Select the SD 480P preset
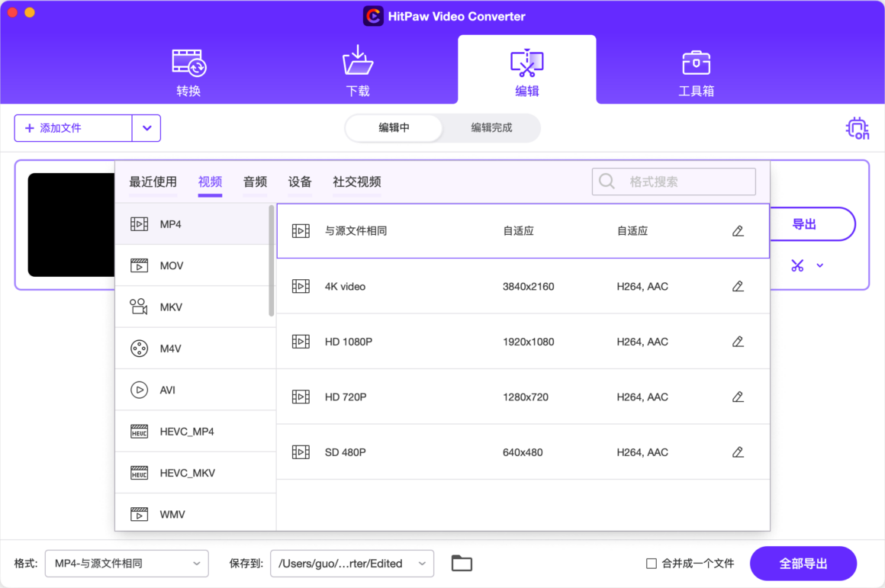The height and width of the screenshot is (588, 885). 523,452
